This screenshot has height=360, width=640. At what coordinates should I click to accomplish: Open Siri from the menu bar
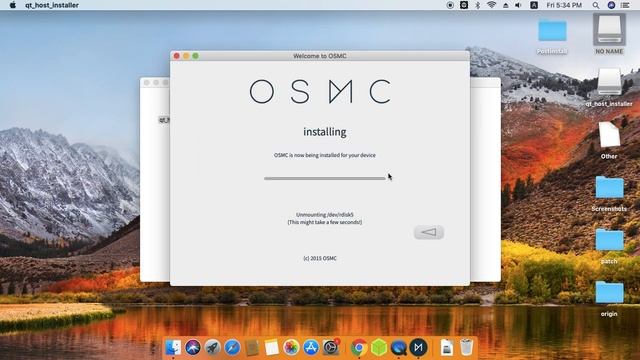pyautogui.click(x=611, y=5)
